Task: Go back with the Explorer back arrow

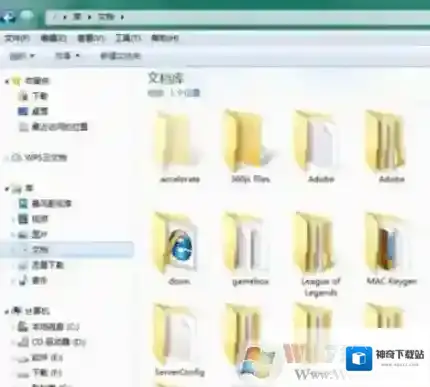Action: coord(7,16)
